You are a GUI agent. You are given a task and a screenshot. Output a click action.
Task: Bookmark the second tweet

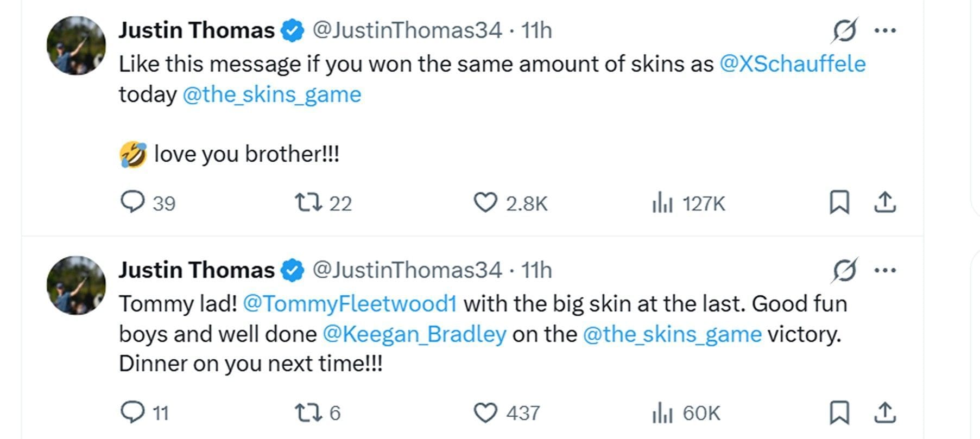tap(839, 412)
